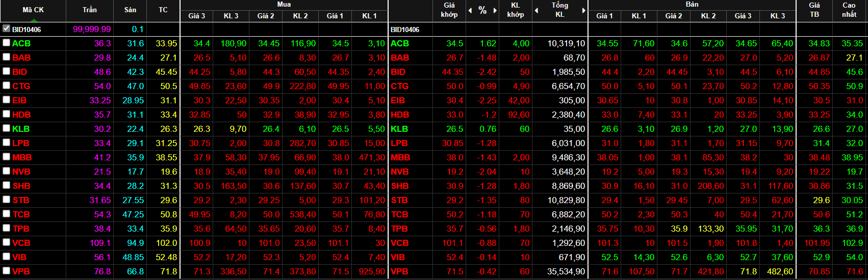Click STB total volume 10,829,80

[566, 200]
